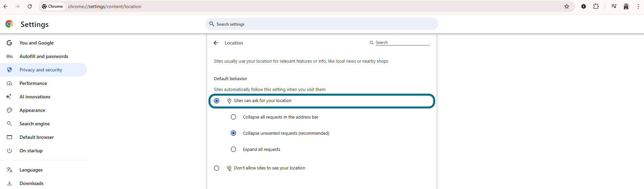Click the magnifier Search engine icon
The height and width of the screenshot is (189, 644).
tap(9, 124)
